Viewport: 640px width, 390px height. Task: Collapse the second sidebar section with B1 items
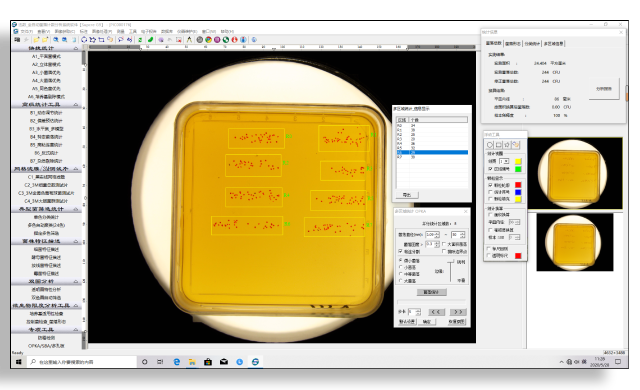(x=76, y=104)
